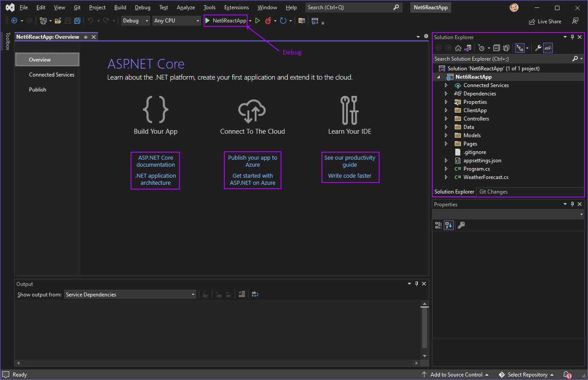Toggle auto hide pin on Solution Explorer
The height and width of the screenshot is (380, 588).
pos(573,37)
